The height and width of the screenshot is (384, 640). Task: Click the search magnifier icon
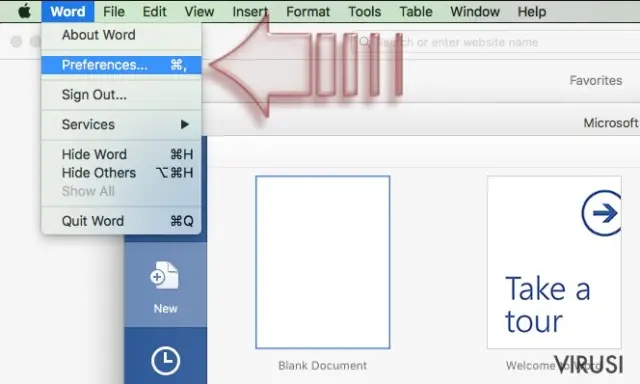click(364, 42)
